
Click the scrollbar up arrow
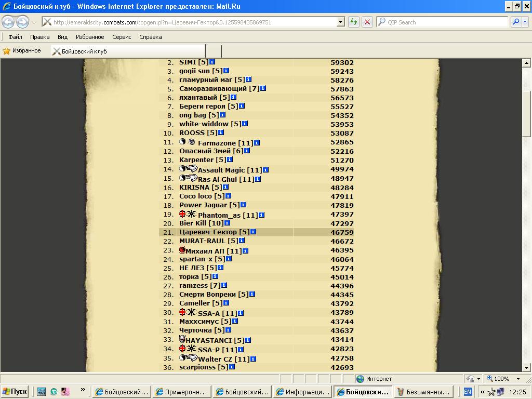[526, 63]
